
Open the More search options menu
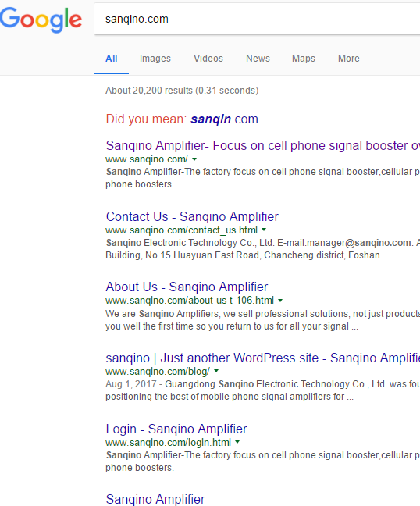click(x=349, y=59)
